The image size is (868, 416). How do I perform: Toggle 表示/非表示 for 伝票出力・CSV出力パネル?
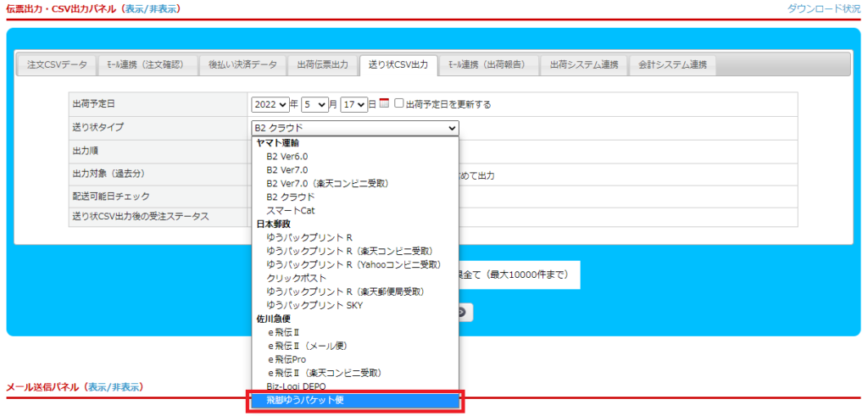pyautogui.click(x=151, y=8)
